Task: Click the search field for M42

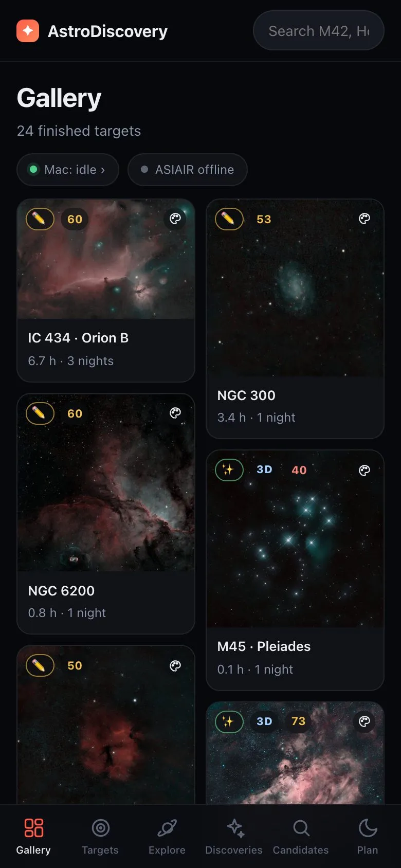Action: pyautogui.click(x=319, y=31)
